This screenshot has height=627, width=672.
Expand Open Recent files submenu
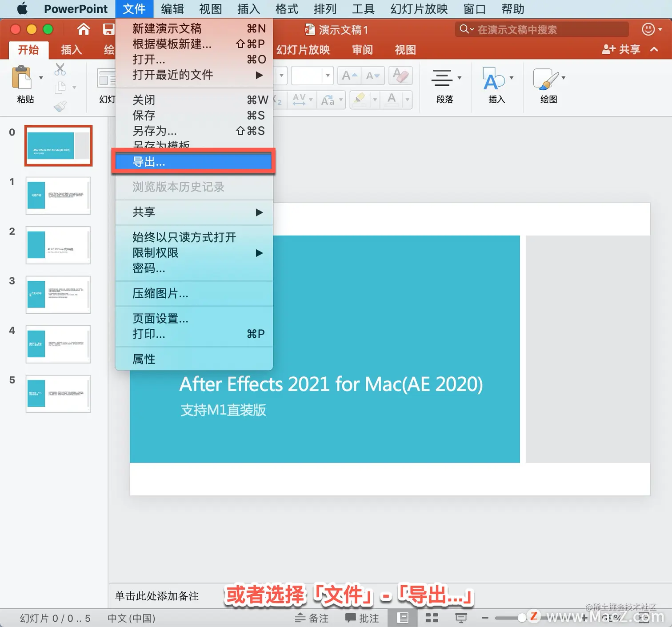(194, 75)
